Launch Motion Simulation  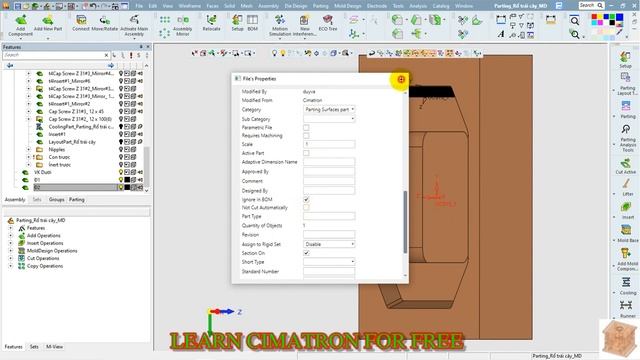coord(280,25)
